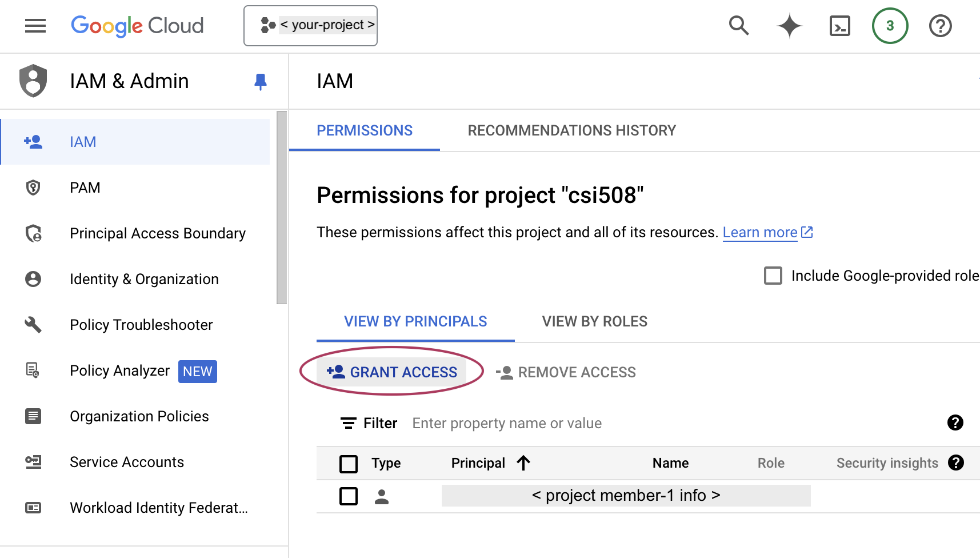Screen dimensions: 980x558
Task: Sort by Principal using the up arrow
Action: point(523,463)
